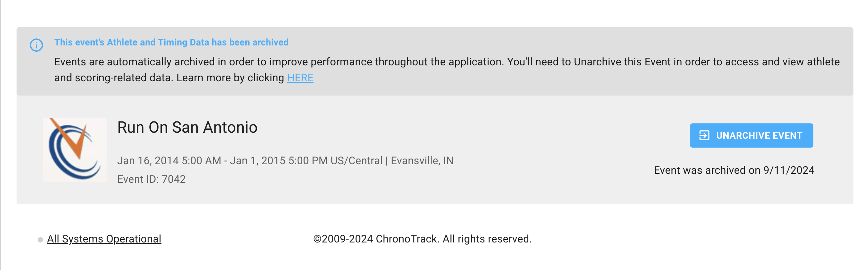The width and height of the screenshot is (868, 270).
Task: Click the Evansville, IN location text
Action: pos(422,161)
